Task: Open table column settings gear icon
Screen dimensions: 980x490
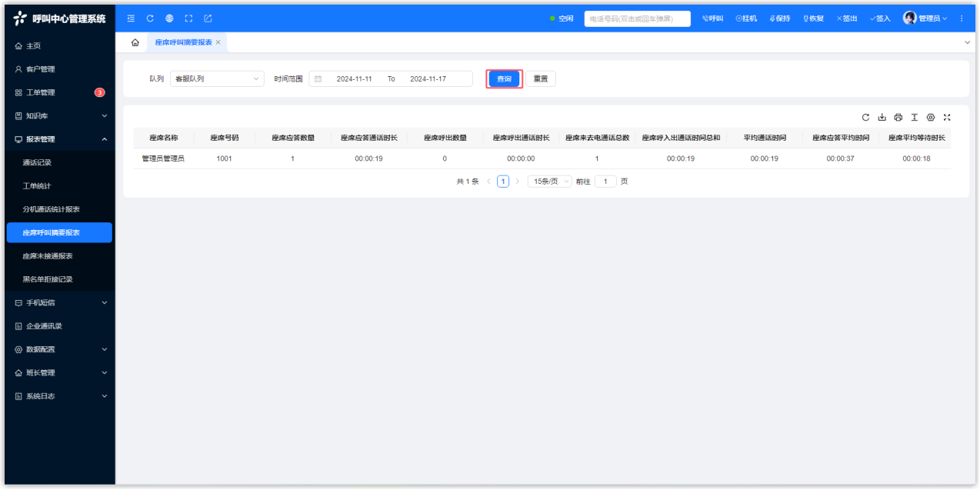Action: point(931,118)
